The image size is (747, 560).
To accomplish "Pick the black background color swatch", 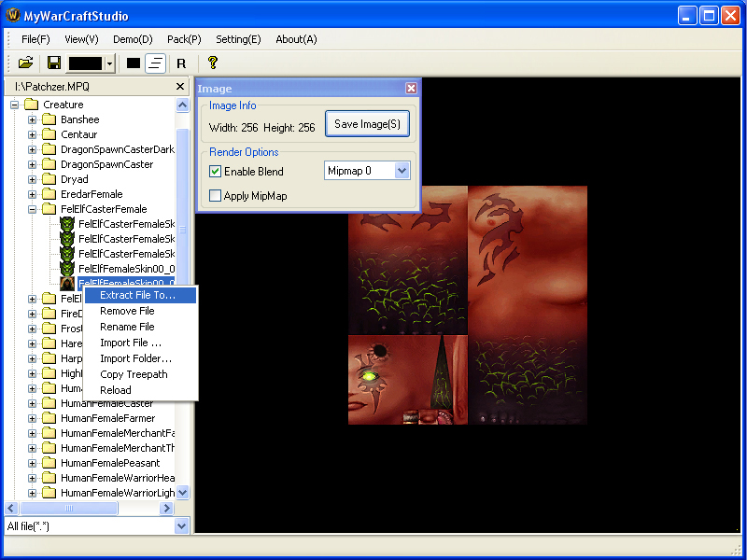I will click(85, 63).
